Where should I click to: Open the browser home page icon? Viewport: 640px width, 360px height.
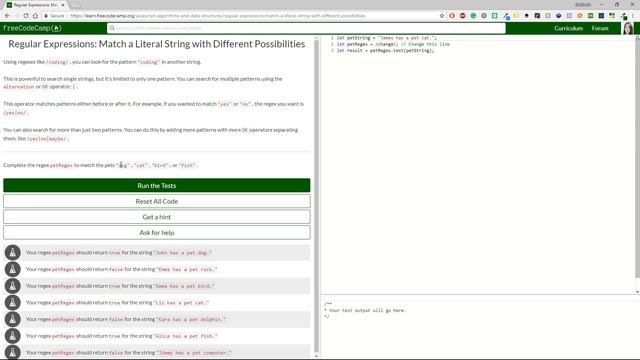click(35, 16)
